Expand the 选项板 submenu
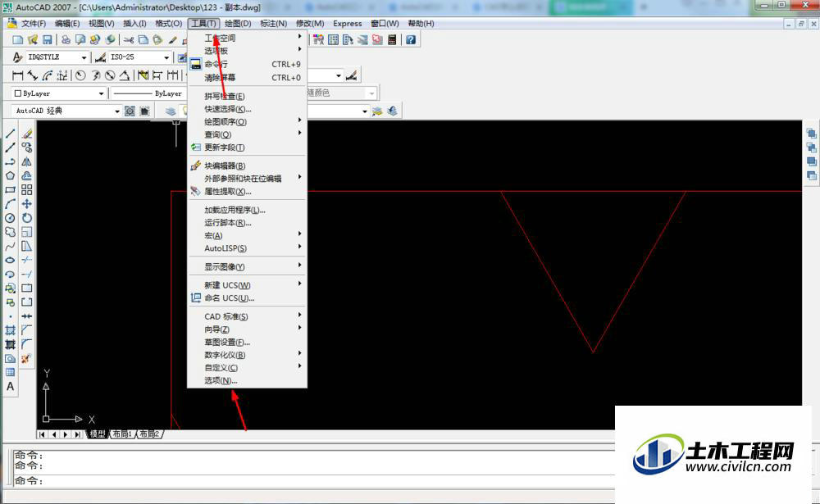Viewport: 820px width, 504px height. click(247, 51)
